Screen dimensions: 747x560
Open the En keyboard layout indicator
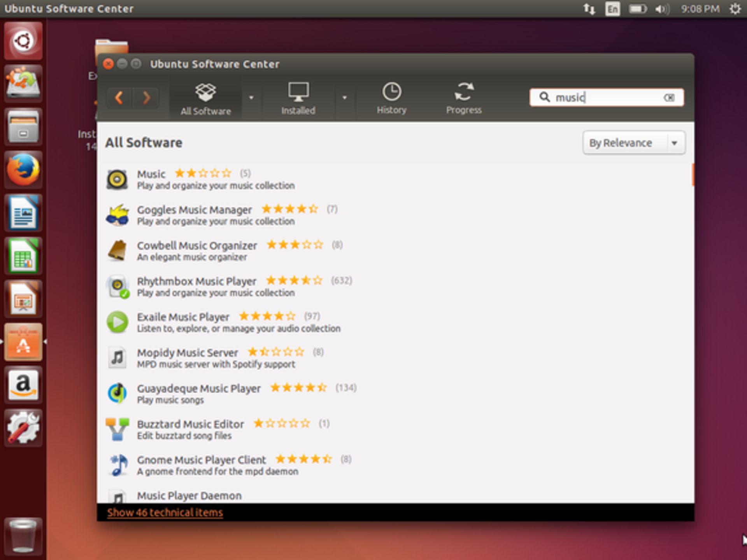click(x=612, y=9)
